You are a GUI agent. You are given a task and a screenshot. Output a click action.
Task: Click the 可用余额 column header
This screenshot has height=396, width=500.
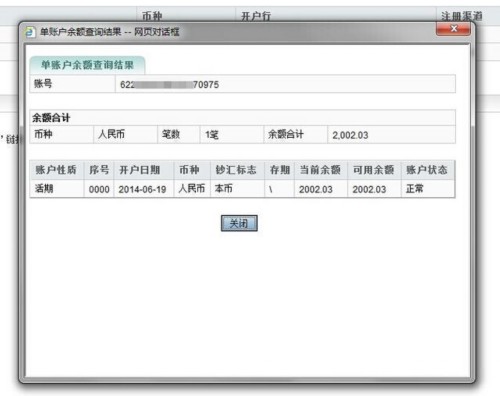click(x=374, y=170)
